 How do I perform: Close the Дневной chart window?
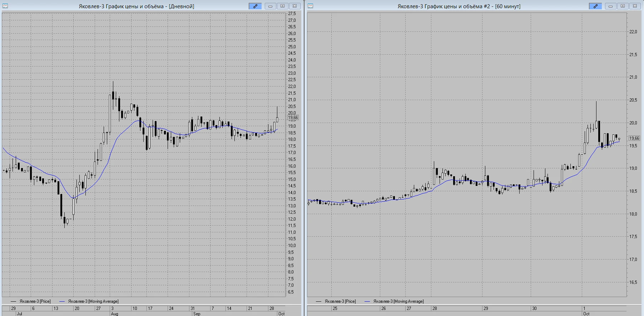[x=294, y=6]
